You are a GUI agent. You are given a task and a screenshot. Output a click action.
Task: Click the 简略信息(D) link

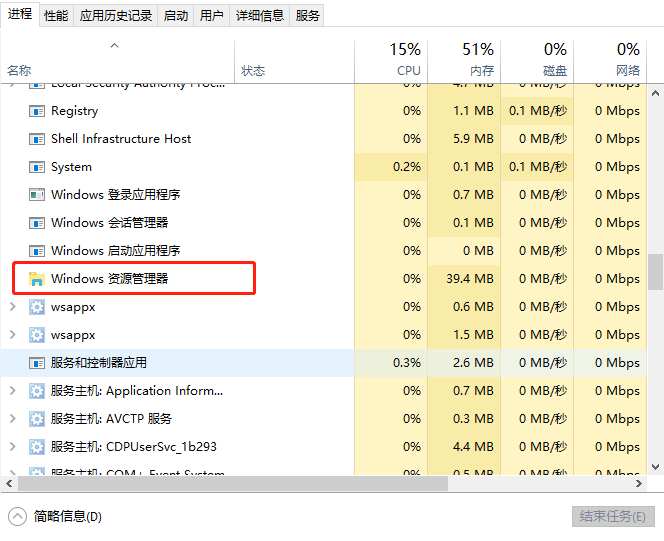pos(68,516)
